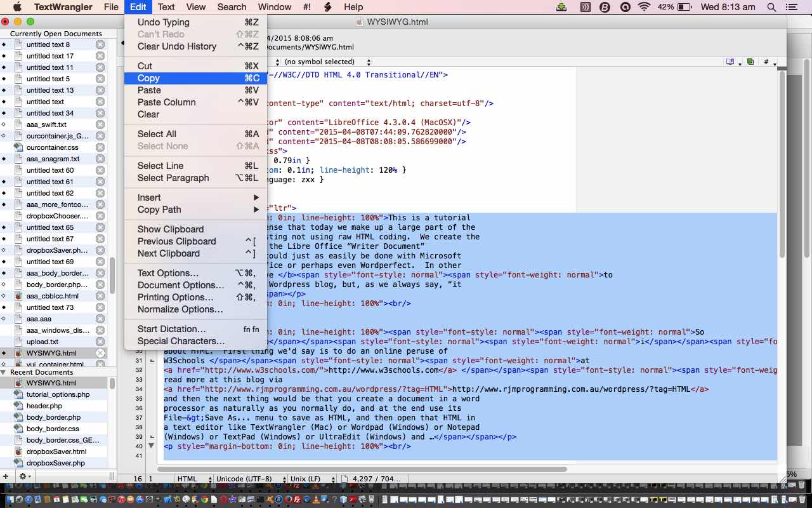Close aaa_swift.txt with its x icon
The width and height of the screenshot is (812, 508).
[x=100, y=124]
